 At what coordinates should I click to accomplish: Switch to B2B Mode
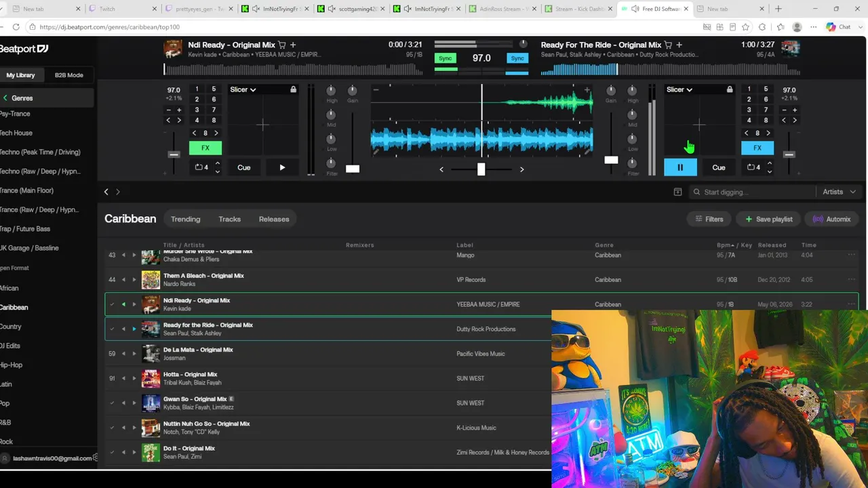(x=68, y=75)
